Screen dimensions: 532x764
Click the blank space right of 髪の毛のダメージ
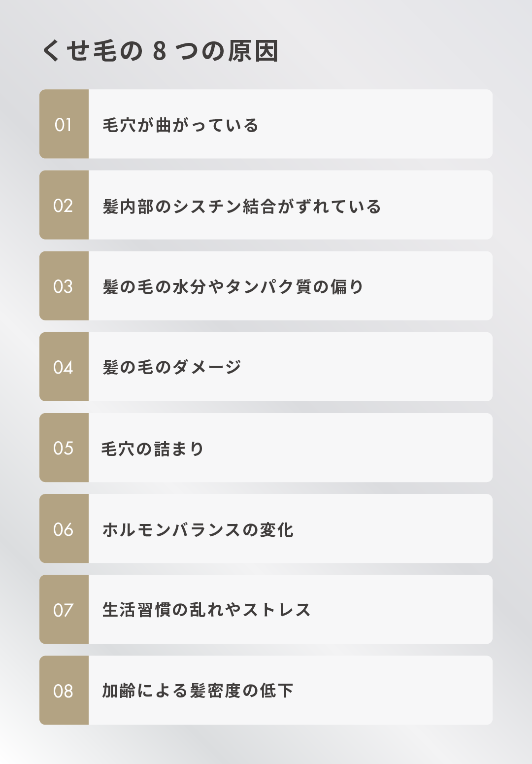367,367
